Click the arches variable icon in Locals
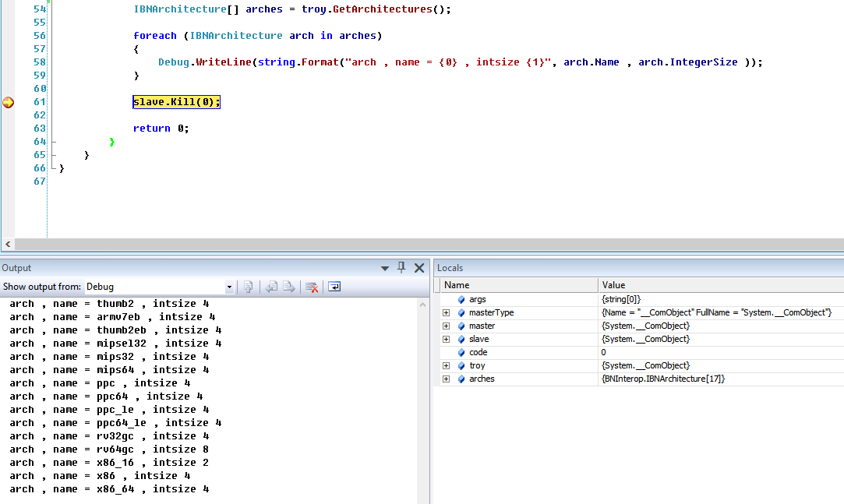 coord(461,379)
